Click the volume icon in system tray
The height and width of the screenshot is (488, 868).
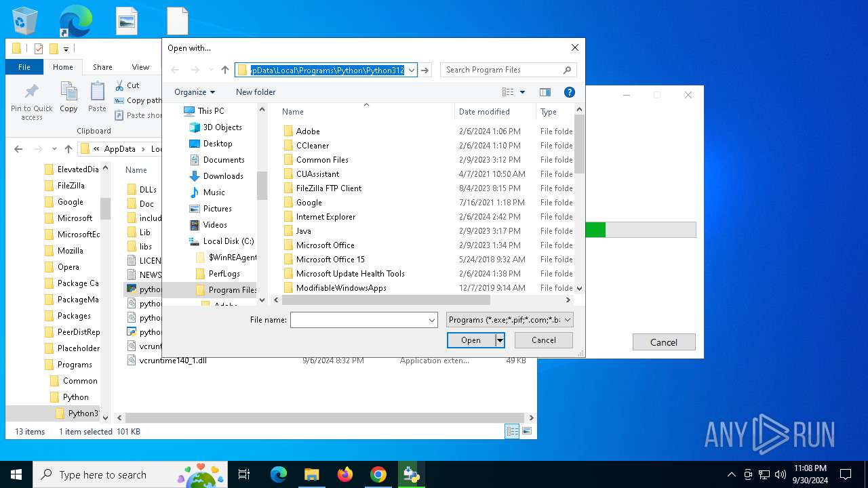[x=781, y=474]
